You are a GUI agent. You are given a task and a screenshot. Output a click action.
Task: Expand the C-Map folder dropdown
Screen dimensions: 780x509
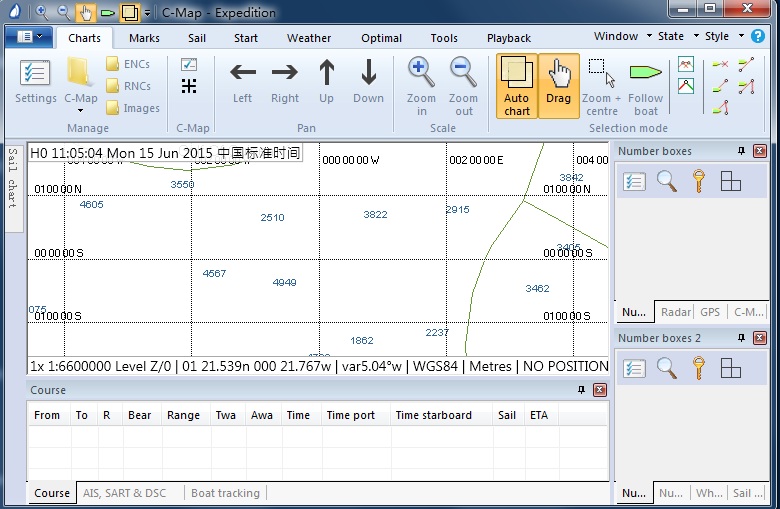[80, 110]
